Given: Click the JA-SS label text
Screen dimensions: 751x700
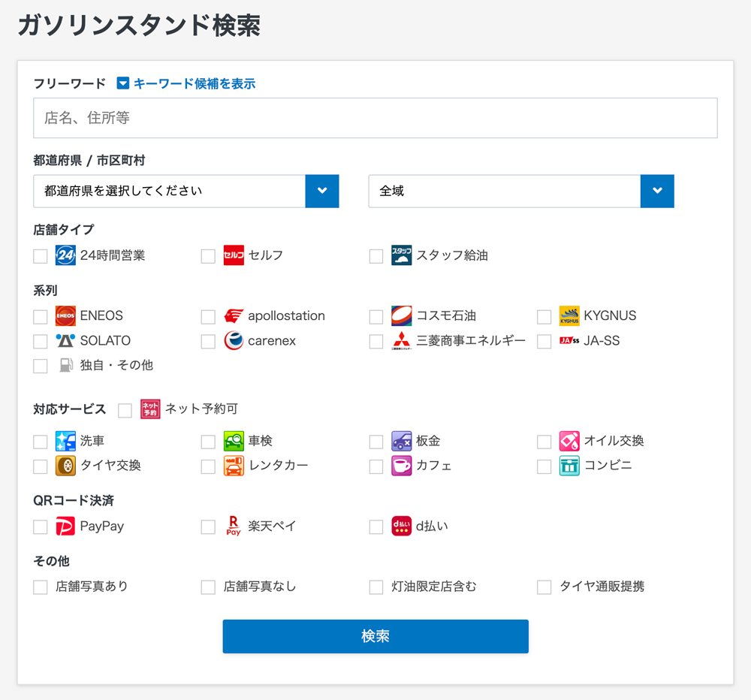Looking at the screenshot, I should [x=602, y=341].
